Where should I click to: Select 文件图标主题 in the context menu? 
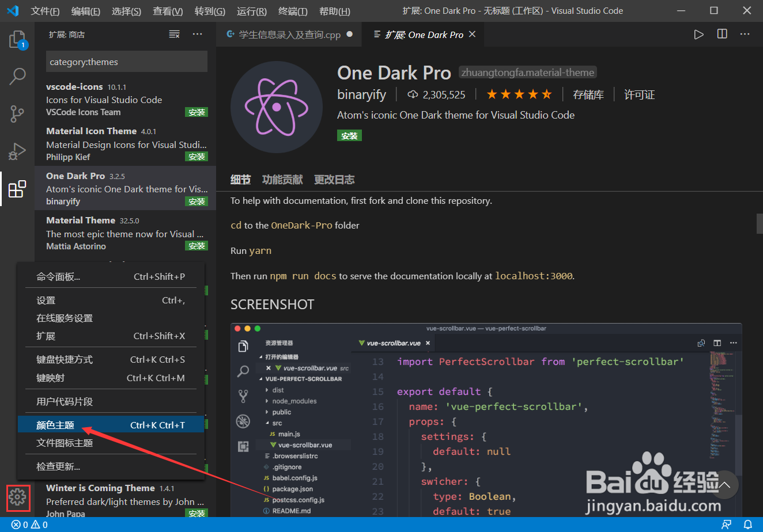[111, 443]
